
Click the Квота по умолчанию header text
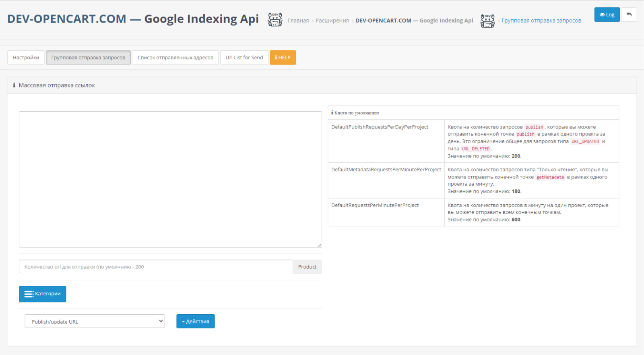(x=357, y=113)
